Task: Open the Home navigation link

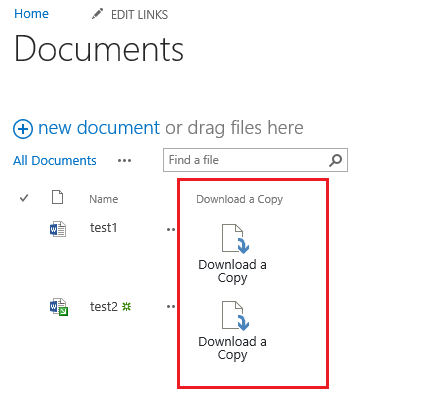Action: [x=31, y=14]
